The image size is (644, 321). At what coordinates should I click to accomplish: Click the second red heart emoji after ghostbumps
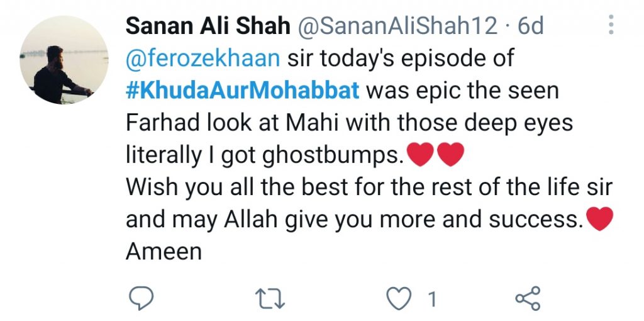[x=450, y=155]
